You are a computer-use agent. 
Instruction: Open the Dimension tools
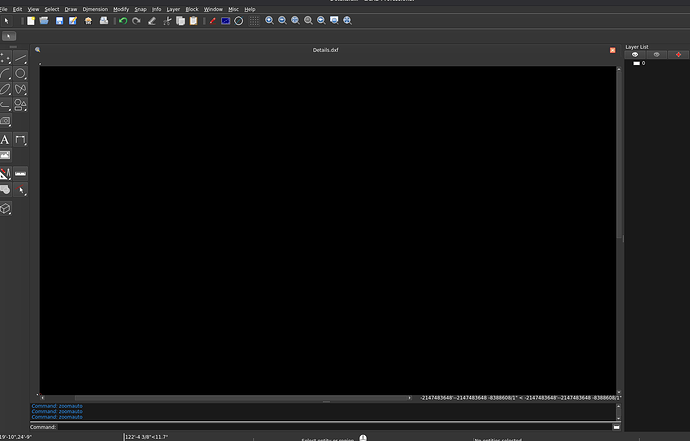click(20, 140)
